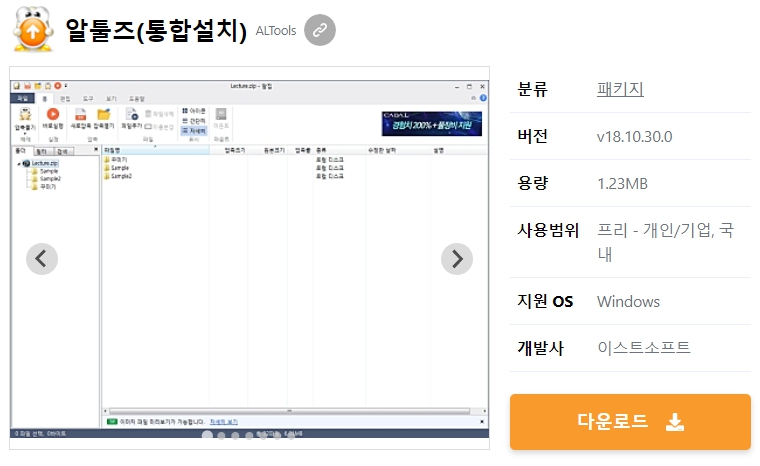Viewport: 760px width, 466px height.
Task: Select the 홈 ribbon tab
Action: [x=44, y=98]
